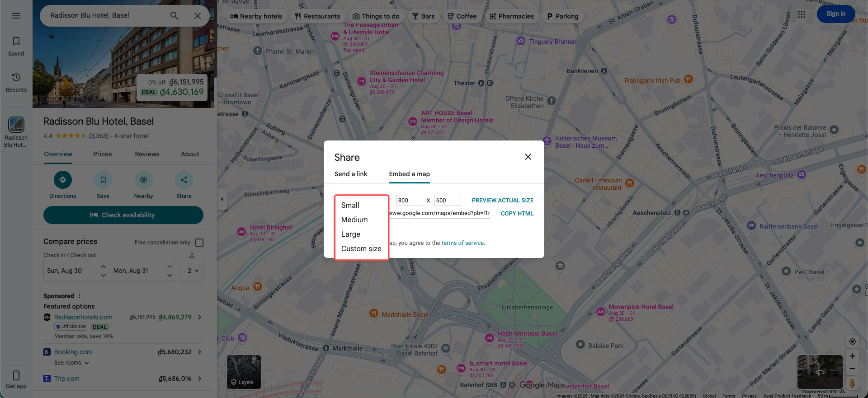Zoom out on the map
Viewport: 868px width, 398px height.
click(852, 369)
